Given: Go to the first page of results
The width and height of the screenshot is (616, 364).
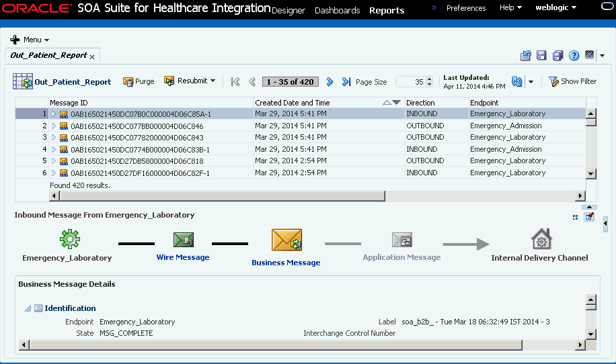Looking at the screenshot, I should point(235,81).
